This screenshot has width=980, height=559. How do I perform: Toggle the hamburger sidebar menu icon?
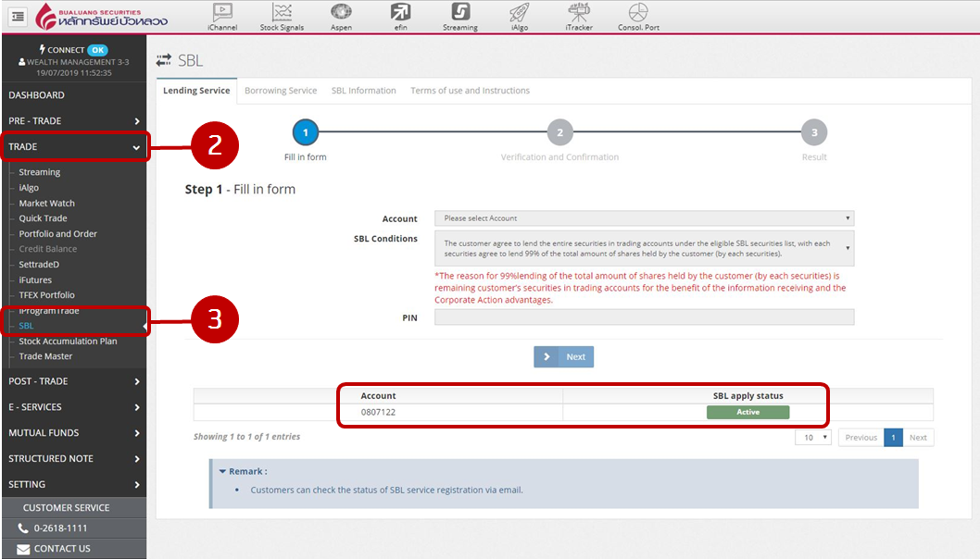(x=18, y=17)
